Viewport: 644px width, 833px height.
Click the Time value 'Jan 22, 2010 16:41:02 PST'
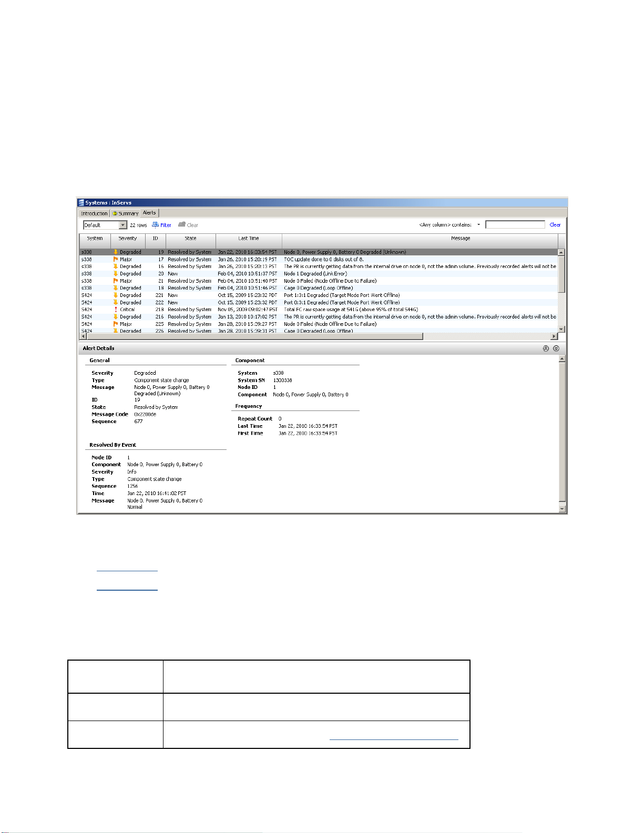(x=157, y=493)
